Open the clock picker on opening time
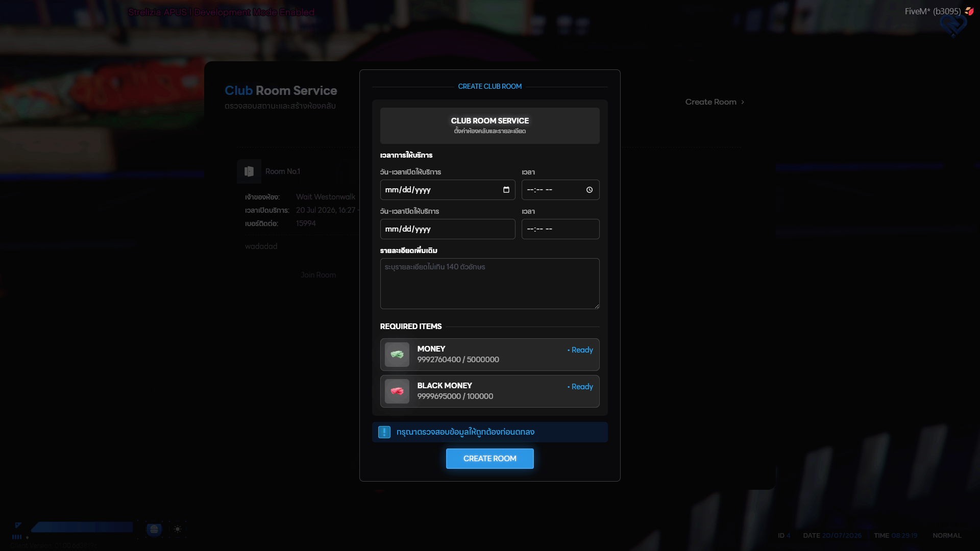Image resolution: width=980 pixels, height=551 pixels. click(590, 190)
